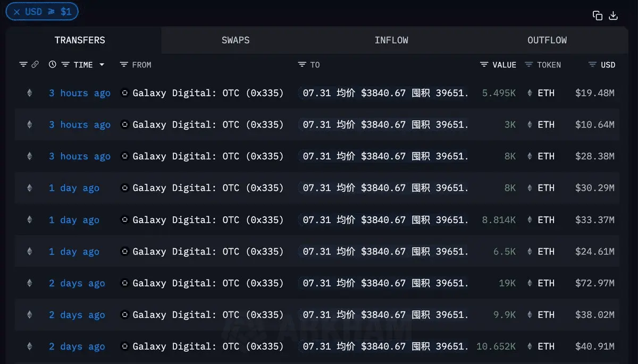
Task: Click ETH token icon in the $40.91M row
Action: pyautogui.click(x=530, y=346)
